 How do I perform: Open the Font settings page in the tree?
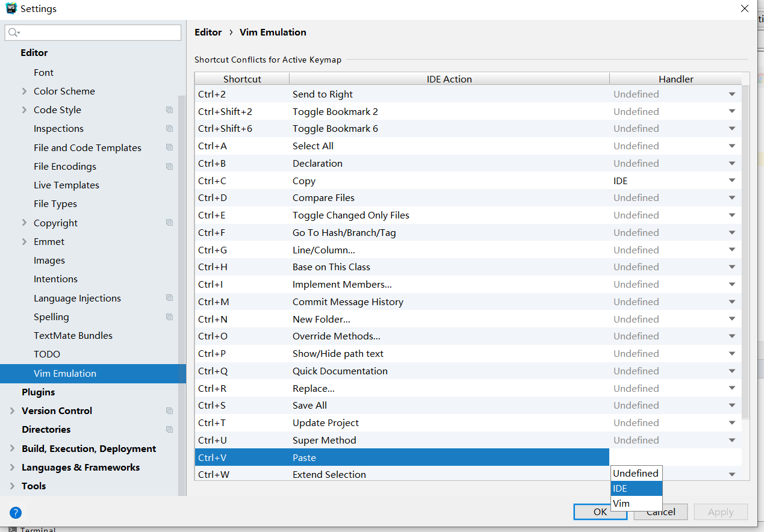tap(43, 72)
